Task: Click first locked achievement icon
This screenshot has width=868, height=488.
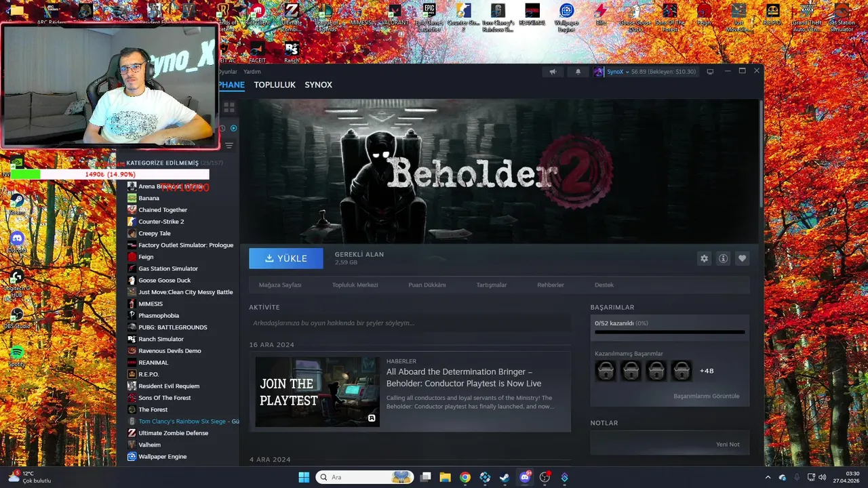Action: coord(605,371)
